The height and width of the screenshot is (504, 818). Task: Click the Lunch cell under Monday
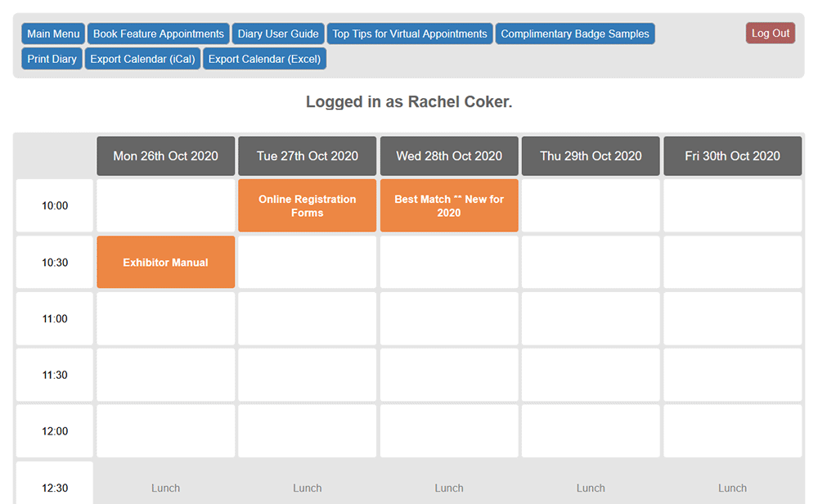click(x=165, y=487)
